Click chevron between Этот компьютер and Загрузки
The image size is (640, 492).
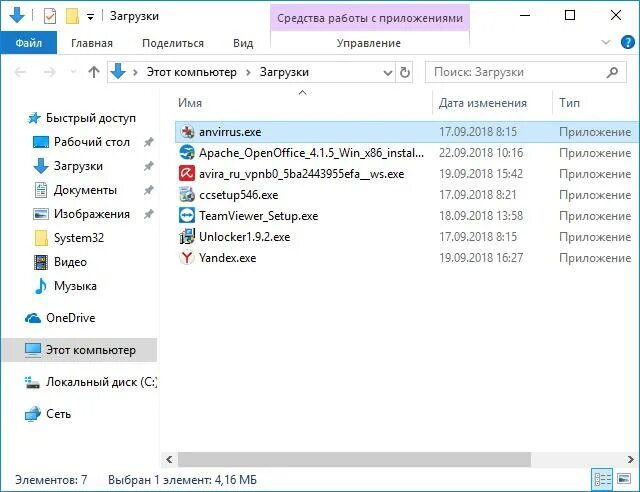248,73
